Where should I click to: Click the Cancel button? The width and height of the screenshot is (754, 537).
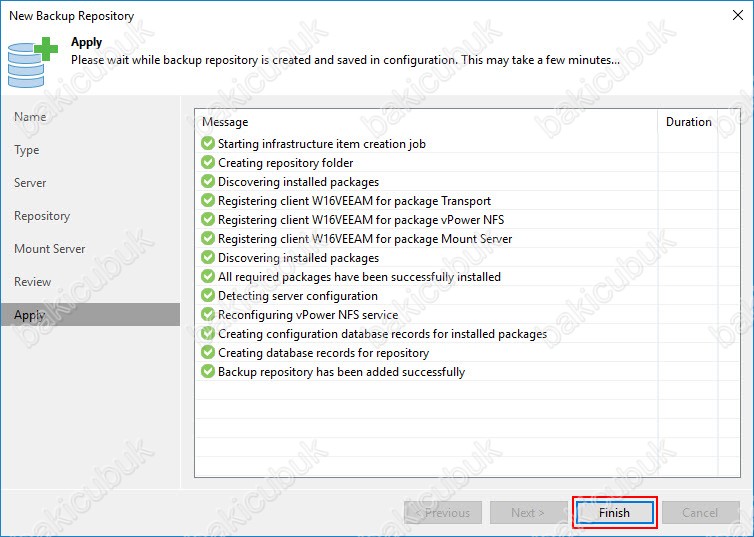pyautogui.click(x=701, y=512)
